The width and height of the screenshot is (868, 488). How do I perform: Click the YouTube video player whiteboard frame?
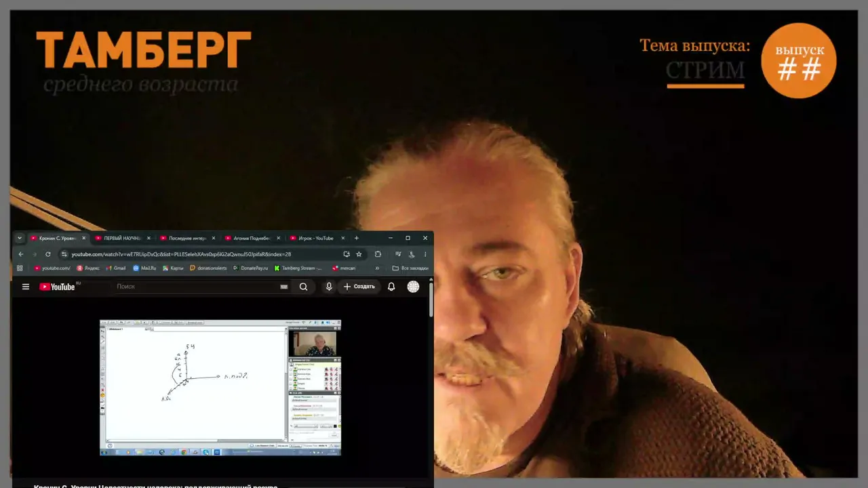click(220, 387)
